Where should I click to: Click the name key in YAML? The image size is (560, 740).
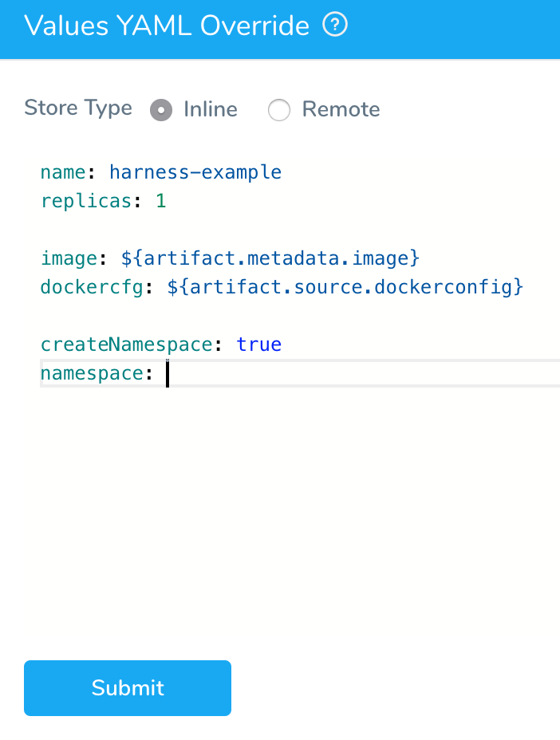63,172
